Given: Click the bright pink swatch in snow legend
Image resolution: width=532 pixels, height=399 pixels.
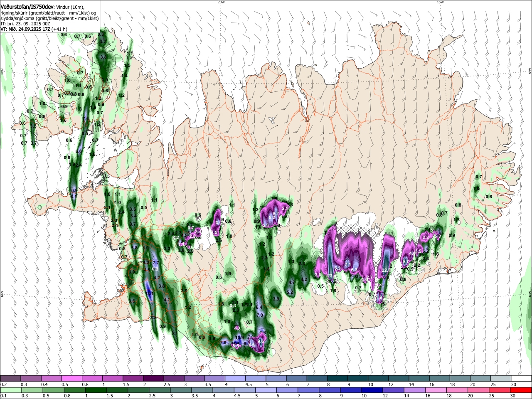Looking at the screenshot, I should (71, 379).
